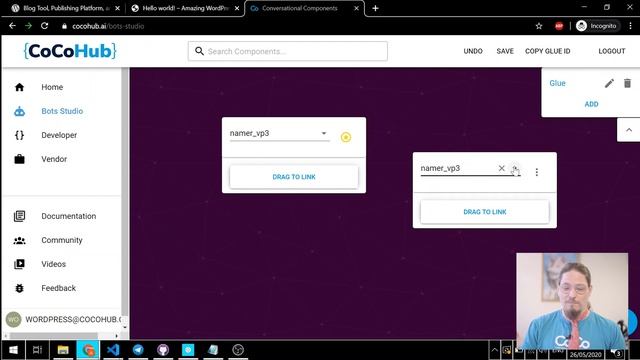Open Visual Studio Code from taskbar
This screenshot has height=360, width=640.
tap(113, 350)
